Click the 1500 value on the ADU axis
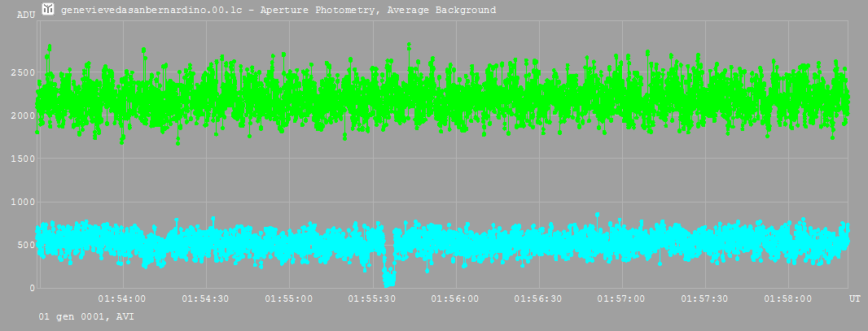This screenshot has height=331, width=868. (x=24, y=159)
